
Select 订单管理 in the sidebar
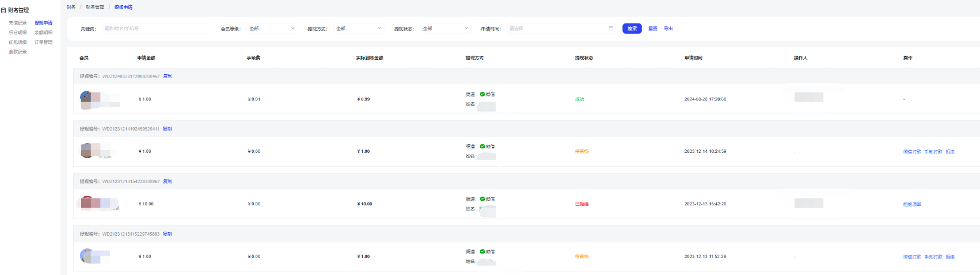click(x=43, y=42)
